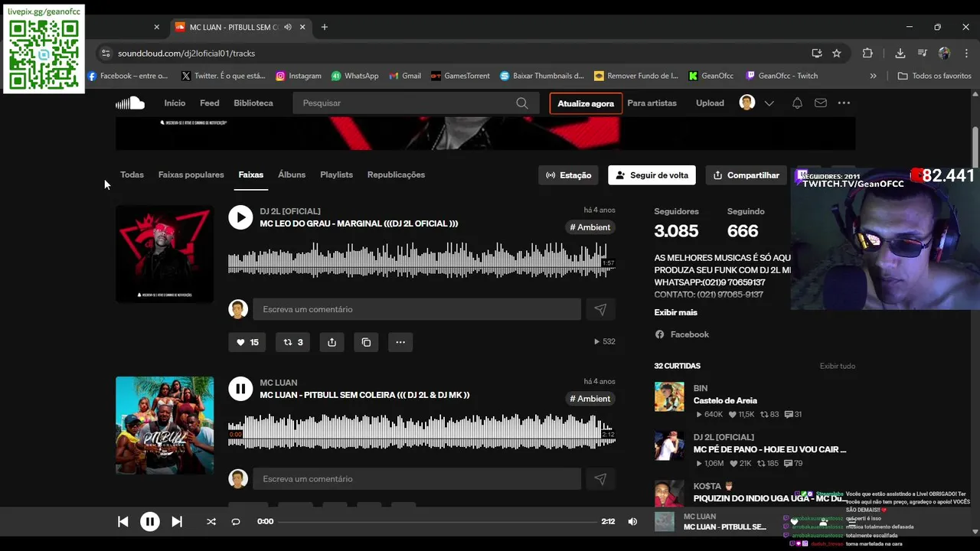Share the MARGINAL track icon

tap(332, 342)
